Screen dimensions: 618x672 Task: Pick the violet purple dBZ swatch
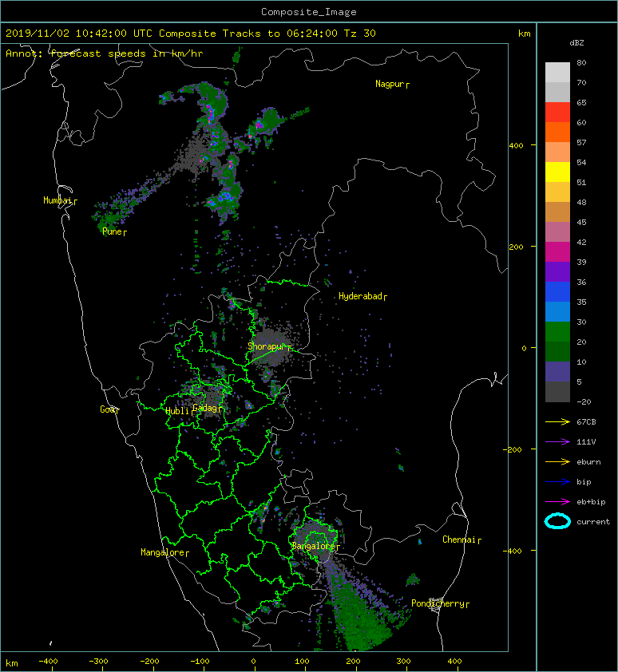tap(557, 272)
